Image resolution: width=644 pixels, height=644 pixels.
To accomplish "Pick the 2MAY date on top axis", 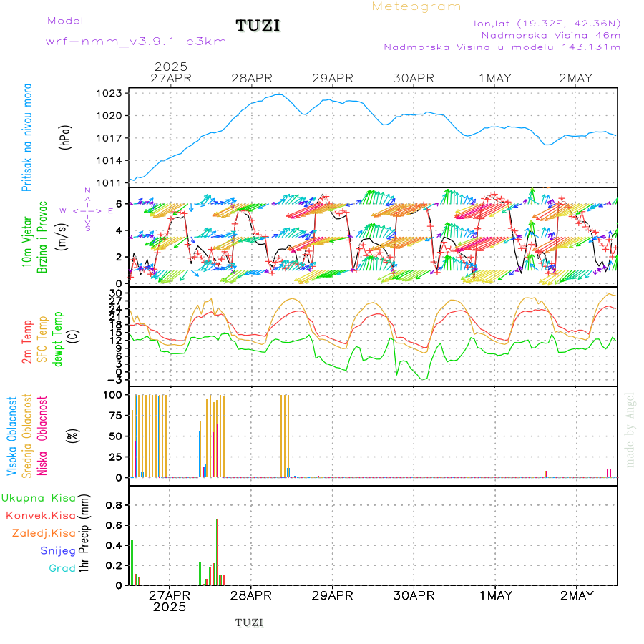I will click(576, 78).
